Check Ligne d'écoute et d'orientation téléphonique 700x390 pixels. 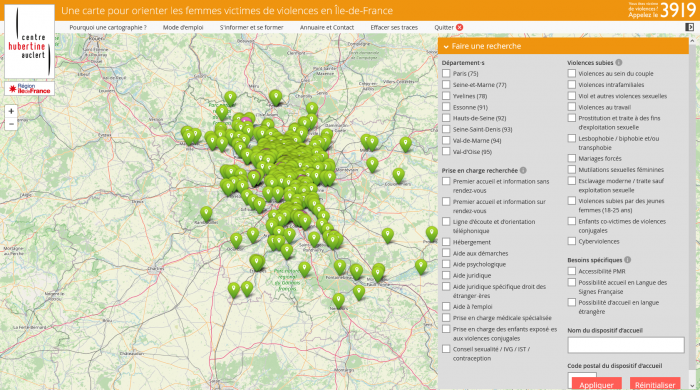(x=446, y=221)
